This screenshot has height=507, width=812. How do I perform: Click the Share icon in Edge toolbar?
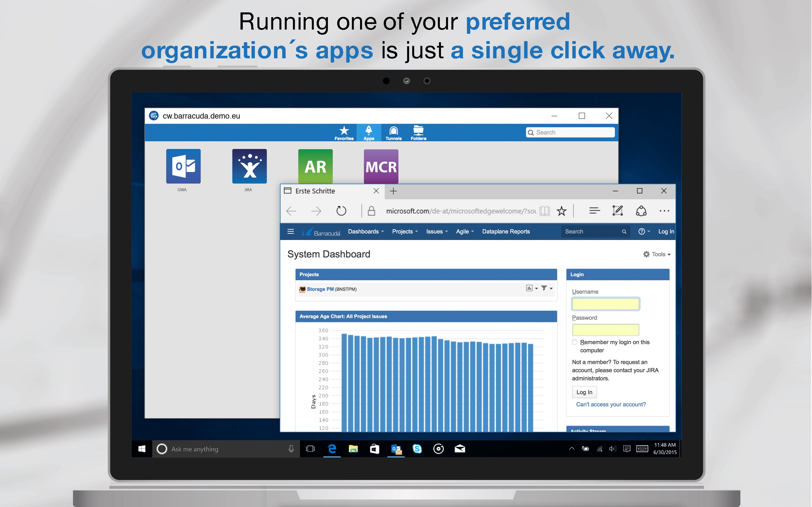click(x=641, y=211)
